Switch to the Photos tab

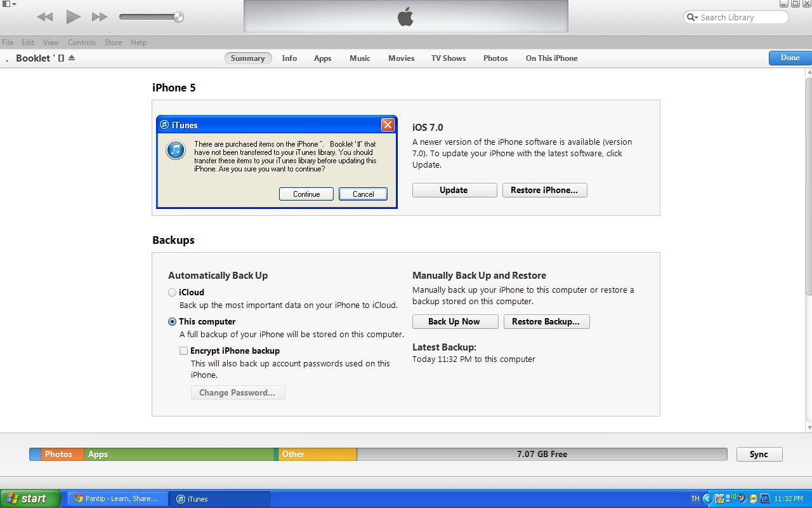[495, 58]
